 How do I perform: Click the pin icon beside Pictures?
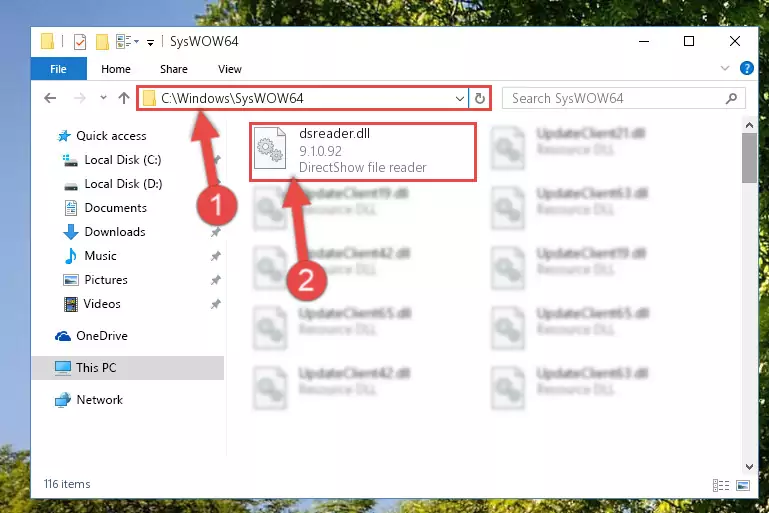pos(215,280)
